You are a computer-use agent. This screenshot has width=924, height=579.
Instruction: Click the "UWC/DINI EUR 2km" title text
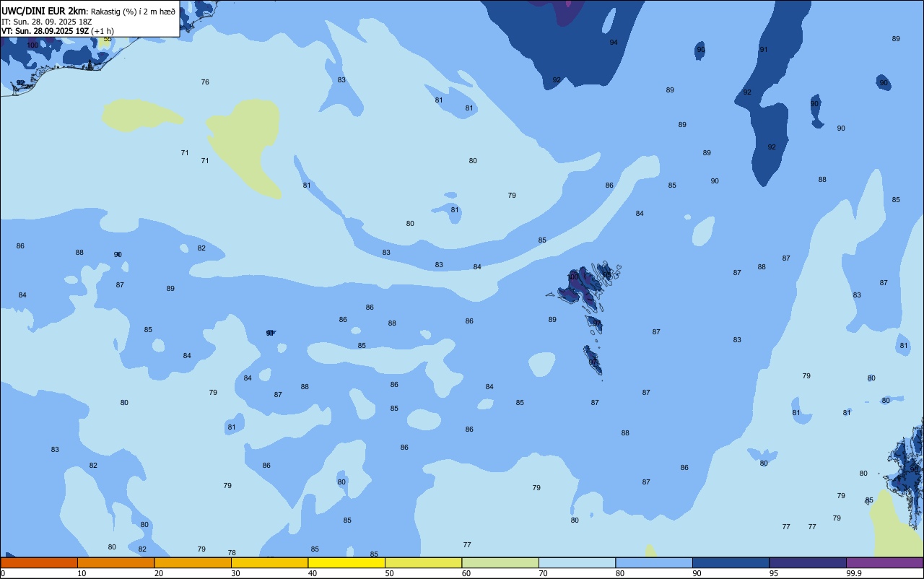tap(44, 11)
